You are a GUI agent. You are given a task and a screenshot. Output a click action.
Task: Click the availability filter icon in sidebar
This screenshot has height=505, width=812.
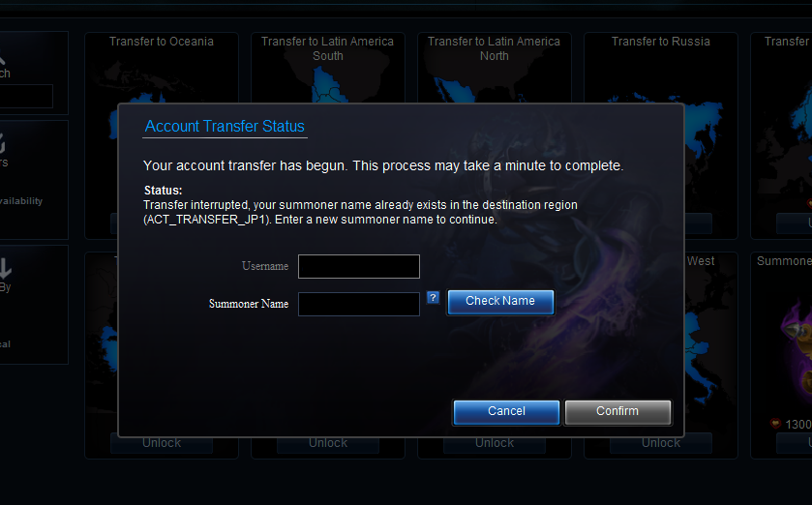[3, 143]
